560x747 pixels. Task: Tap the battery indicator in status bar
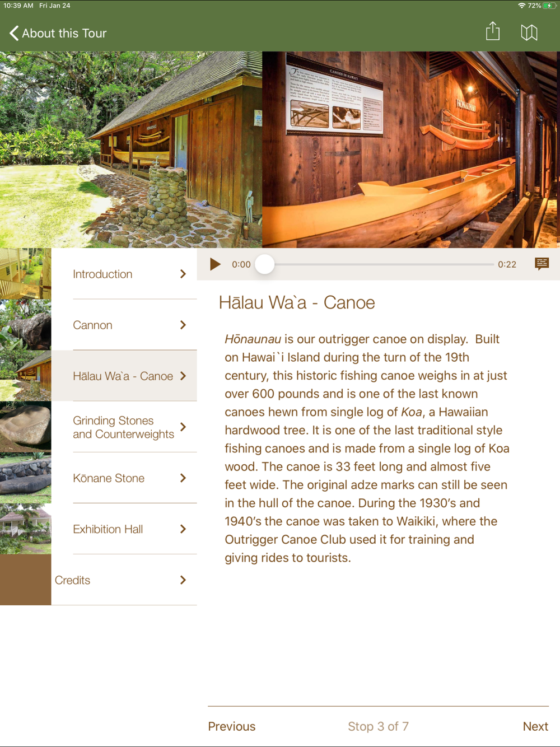tap(549, 6)
